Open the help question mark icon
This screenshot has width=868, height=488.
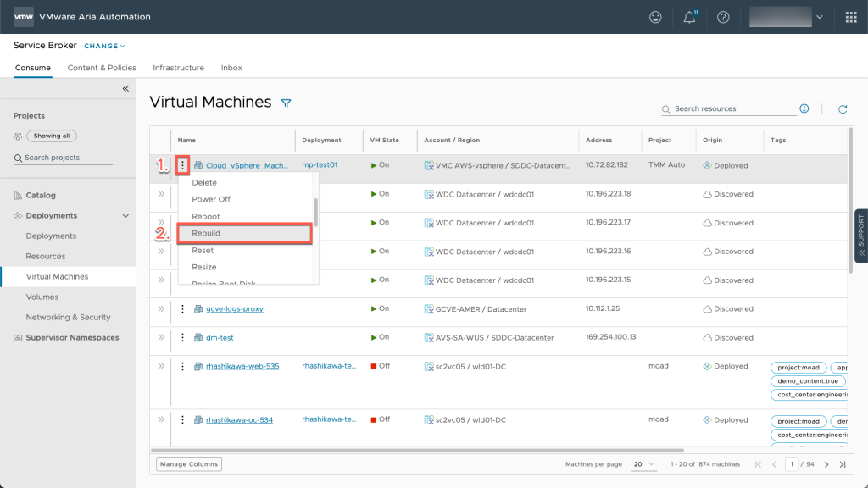(723, 17)
